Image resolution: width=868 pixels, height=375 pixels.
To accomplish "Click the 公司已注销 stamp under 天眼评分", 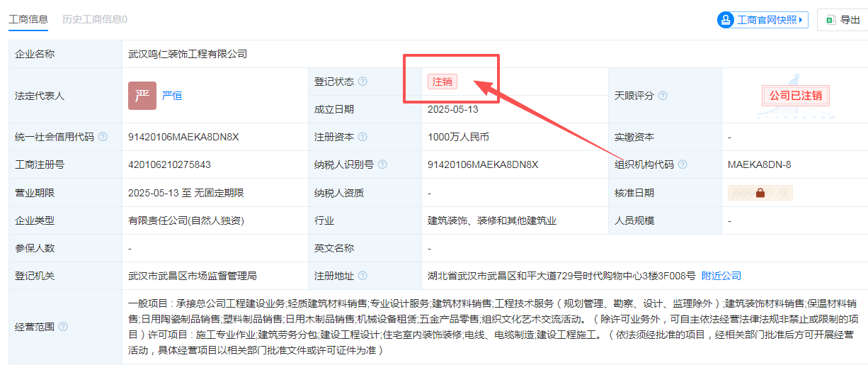I will pyautogui.click(x=796, y=96).
